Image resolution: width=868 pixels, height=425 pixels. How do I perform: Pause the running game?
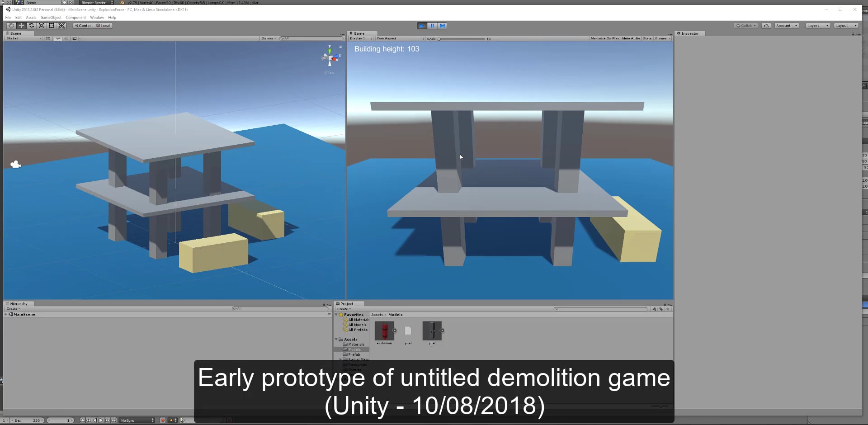(x=432, y=26)
